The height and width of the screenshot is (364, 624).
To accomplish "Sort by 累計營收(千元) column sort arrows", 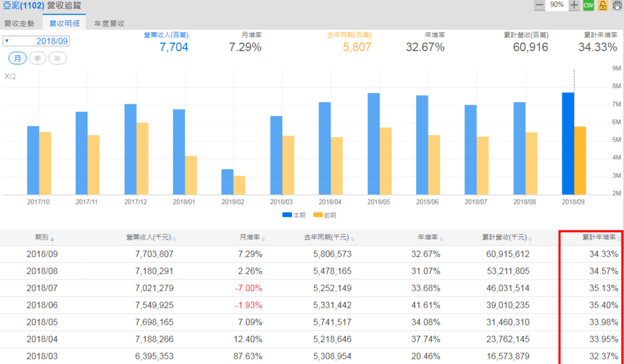I will coord(531,239).
